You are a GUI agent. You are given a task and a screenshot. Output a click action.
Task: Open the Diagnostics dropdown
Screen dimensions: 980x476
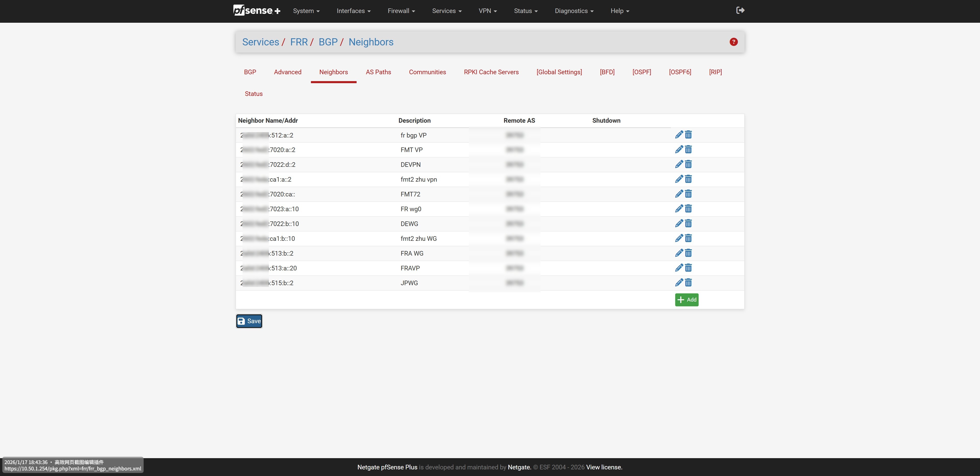pyautogui.click(x=574, y=11)
